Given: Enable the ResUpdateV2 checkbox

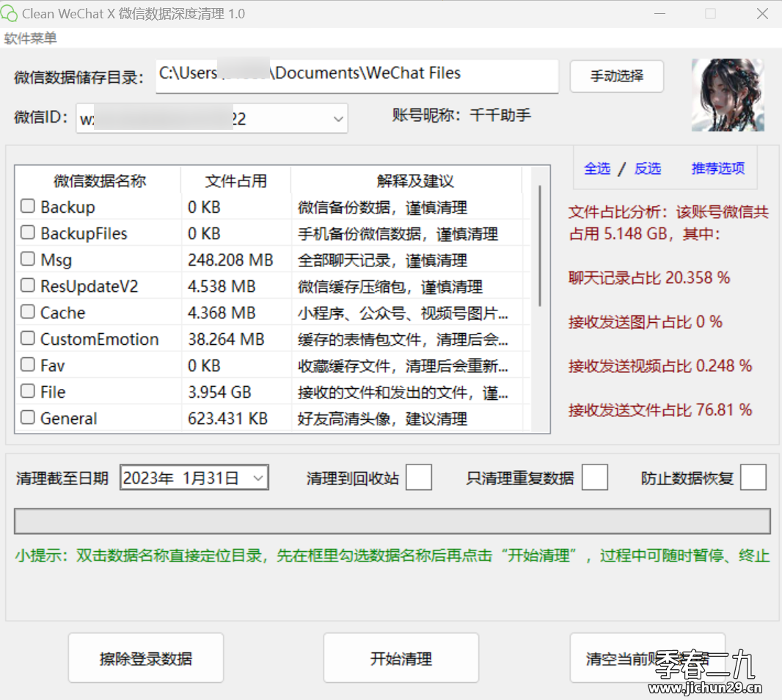Looking at the screenshot, I should (x=28, y=285).
